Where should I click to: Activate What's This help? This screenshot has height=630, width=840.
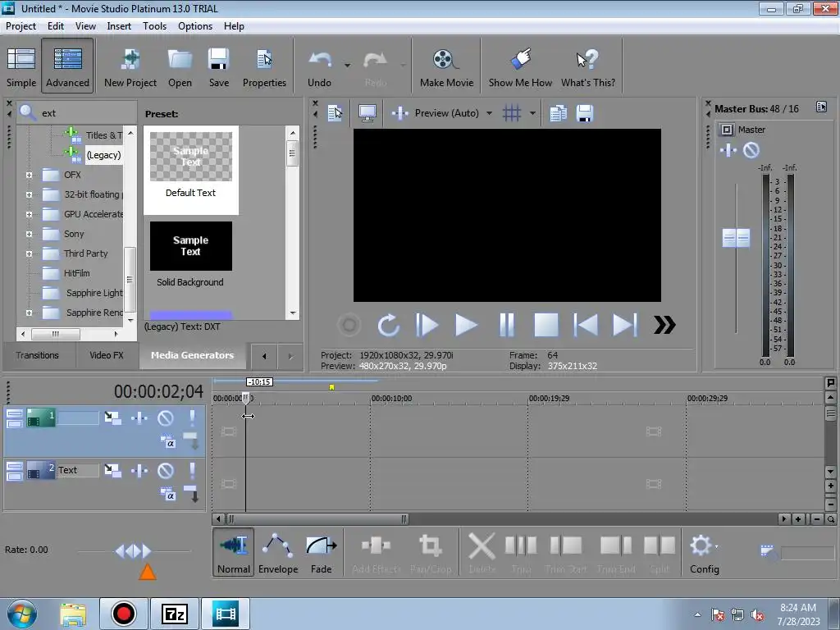click(x=587, y=67)
